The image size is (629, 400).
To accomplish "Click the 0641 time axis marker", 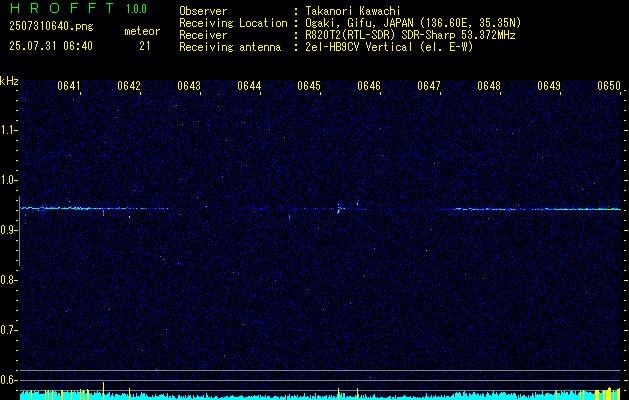I will pos(69,86).
